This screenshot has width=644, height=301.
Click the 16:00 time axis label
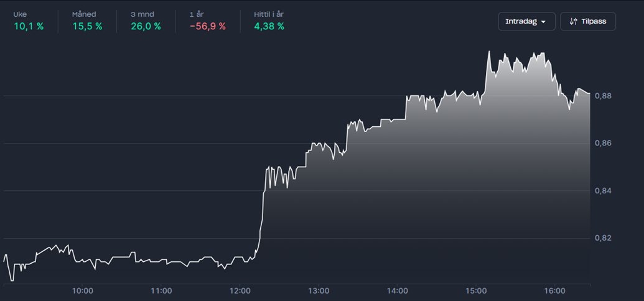tap(555, 291)
